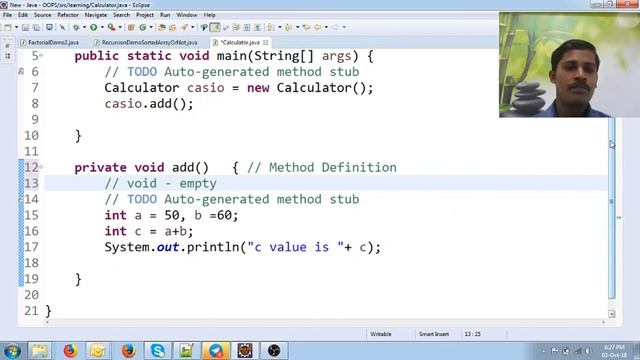Place cursor in 'casio.add();' on line 8
This screenshot has height=360, width=640.
149,104
